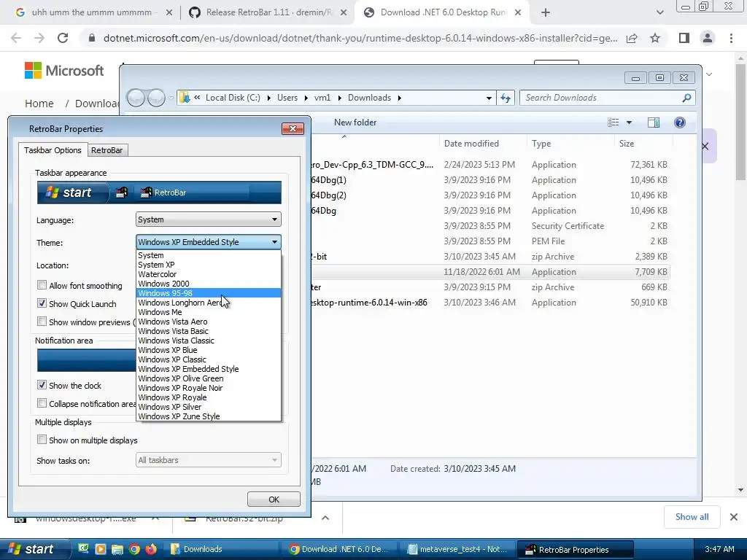The image size is (747, 560).
Task: Click the C# quick launch icon
Action: 84,549
